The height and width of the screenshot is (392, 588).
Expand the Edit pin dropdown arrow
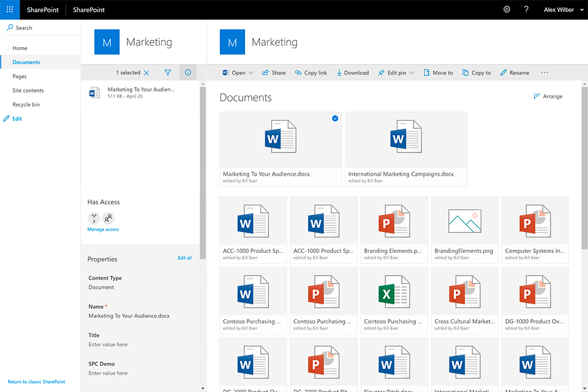[412, 73]
